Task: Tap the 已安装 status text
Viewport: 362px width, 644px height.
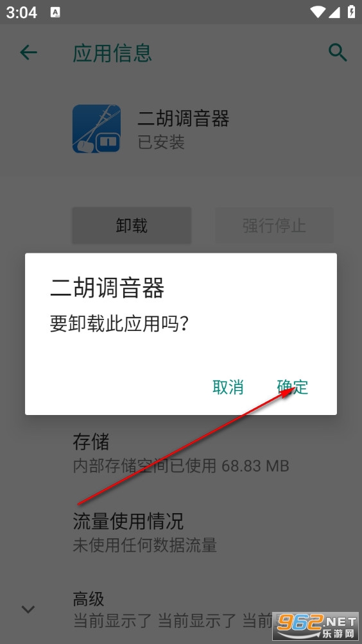Action: coord(161,142)
